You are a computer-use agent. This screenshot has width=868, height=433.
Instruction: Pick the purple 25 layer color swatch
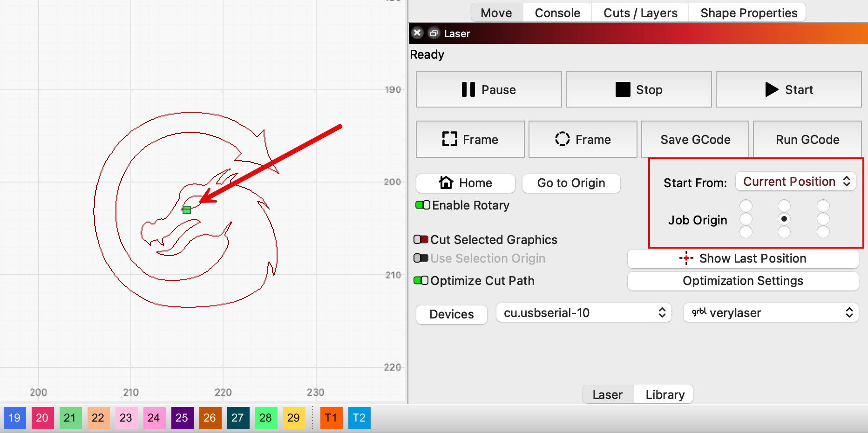(182, 418)
